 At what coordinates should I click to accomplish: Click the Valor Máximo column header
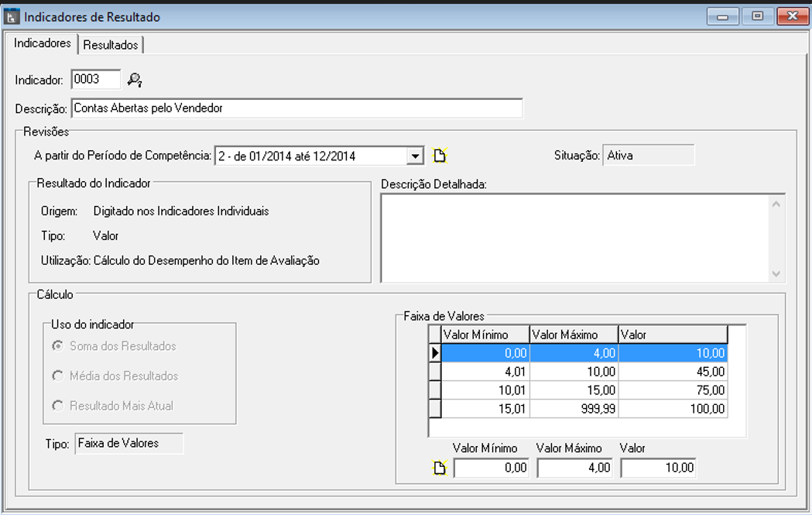[574, 335]
